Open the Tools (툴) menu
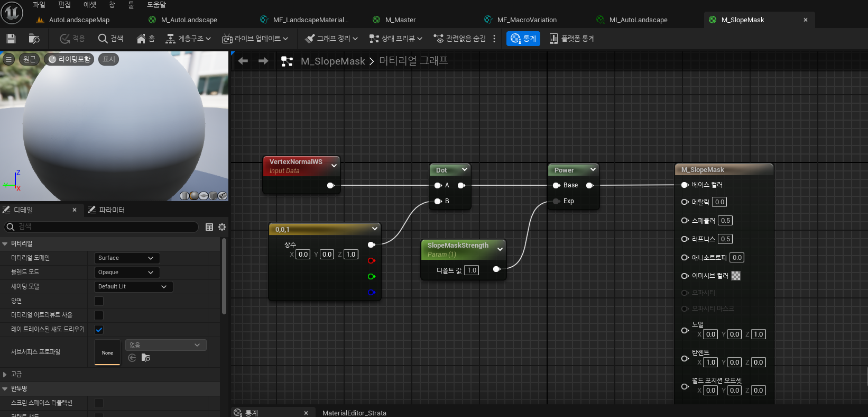Image resolution: width=868 pixels, height=417 pixels. [131, 5]
